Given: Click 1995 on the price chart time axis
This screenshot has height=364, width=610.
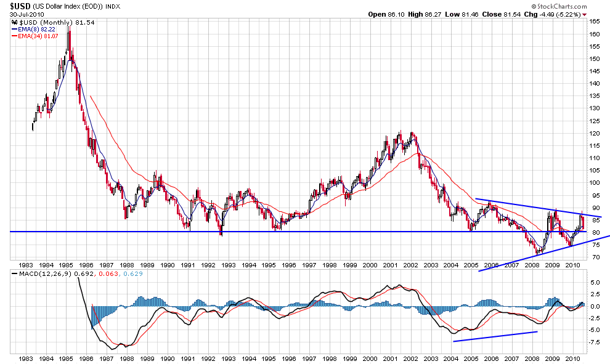Looking at the screenshot, I should tap(269, 265).
